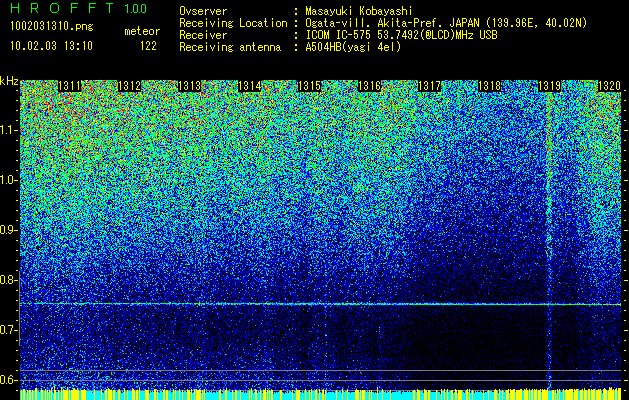Click the 1316 time marker
629x400 pixels.
[369, 86]
